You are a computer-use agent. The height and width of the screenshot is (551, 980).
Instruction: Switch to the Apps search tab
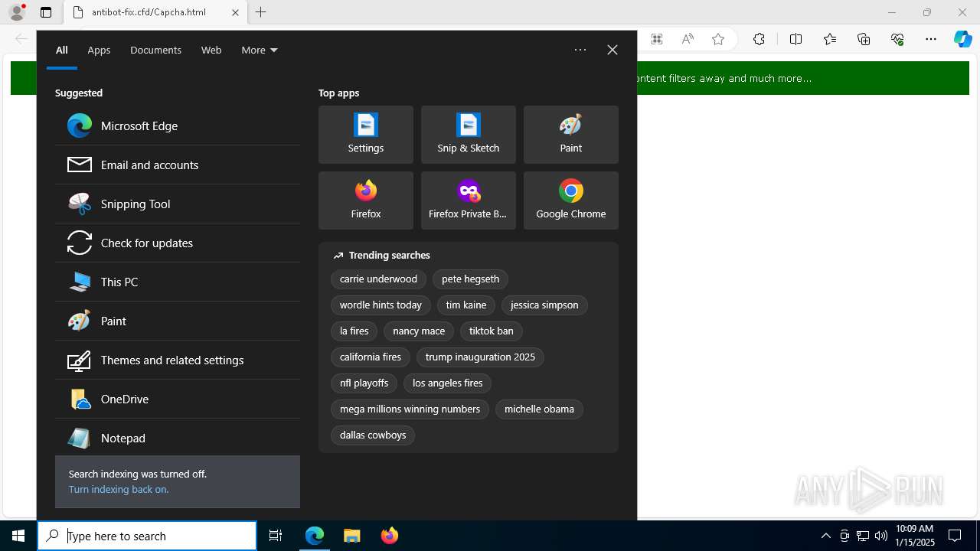click(x=99, y=50)
